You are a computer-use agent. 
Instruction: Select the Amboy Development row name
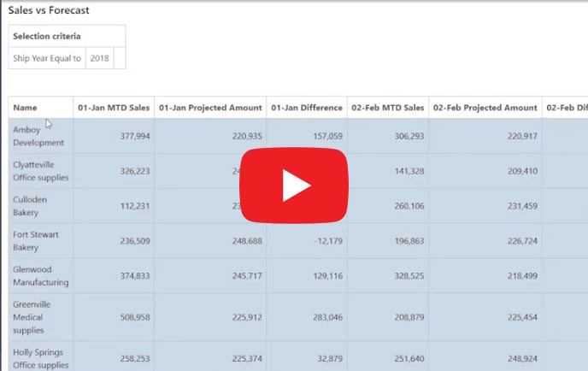[38, 136]
